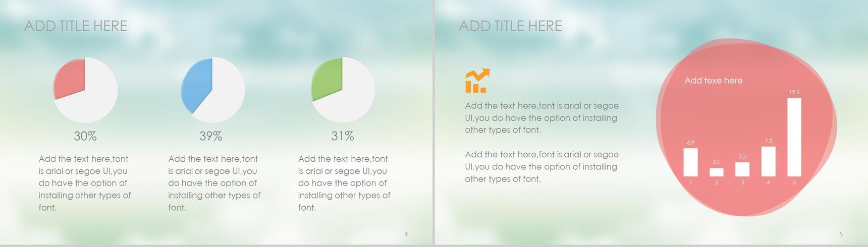This screenshot has width=868, height=247.
Task: Click the bar labeled 2.1
Action: (717, 172)
